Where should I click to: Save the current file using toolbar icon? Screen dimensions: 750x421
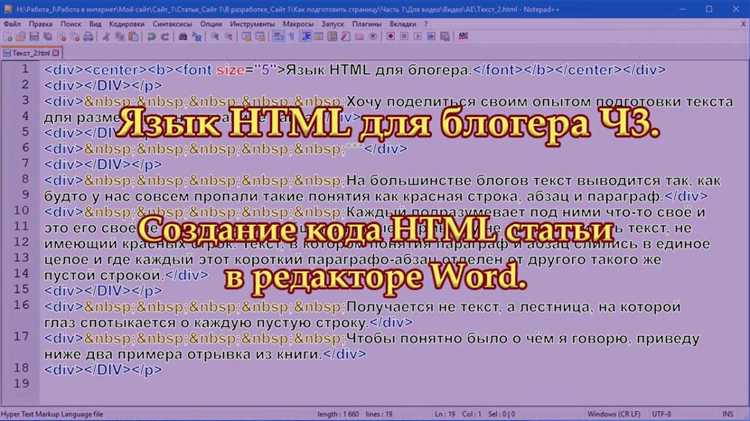pos(34,36)
